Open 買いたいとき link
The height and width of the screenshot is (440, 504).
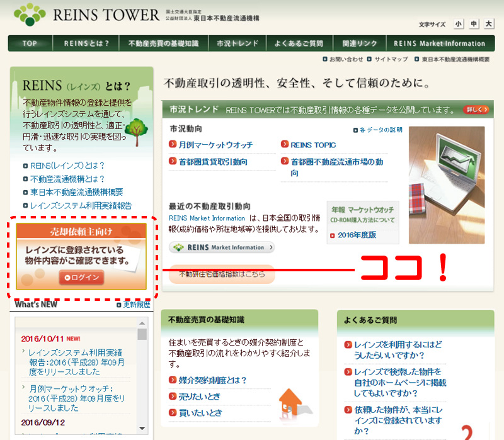pos(200,413)
